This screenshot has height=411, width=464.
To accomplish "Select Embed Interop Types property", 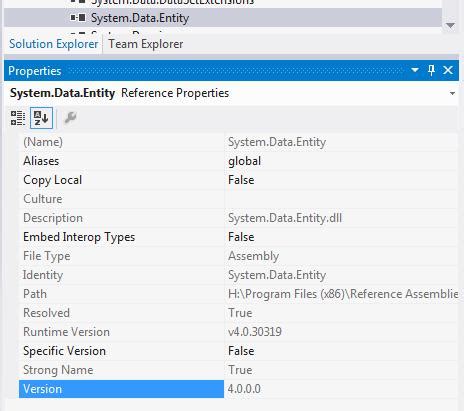I will pyautogui.click(x=121, y=237).
